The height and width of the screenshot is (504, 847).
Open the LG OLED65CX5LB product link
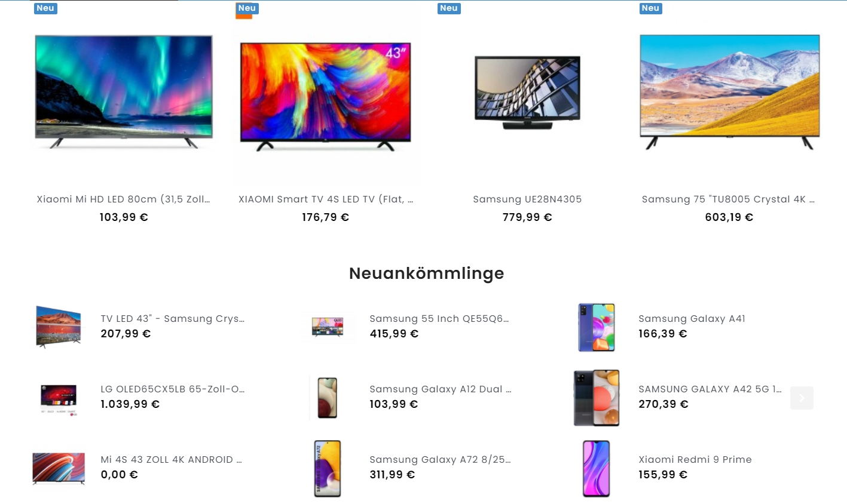point(173,389)
